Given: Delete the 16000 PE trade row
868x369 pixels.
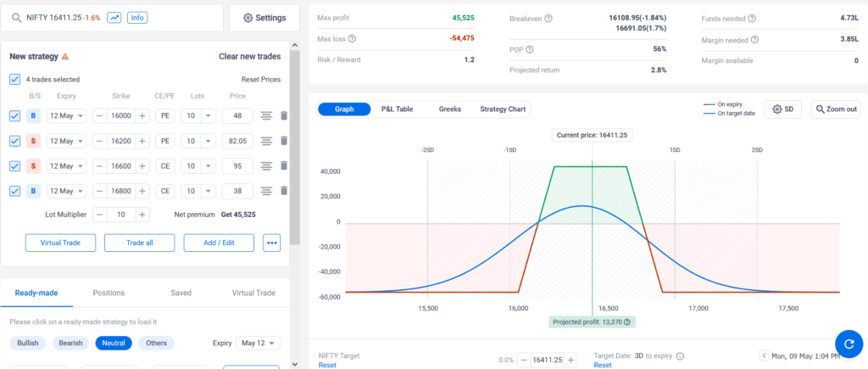Looking at the screenshot, I should (284, 116).
